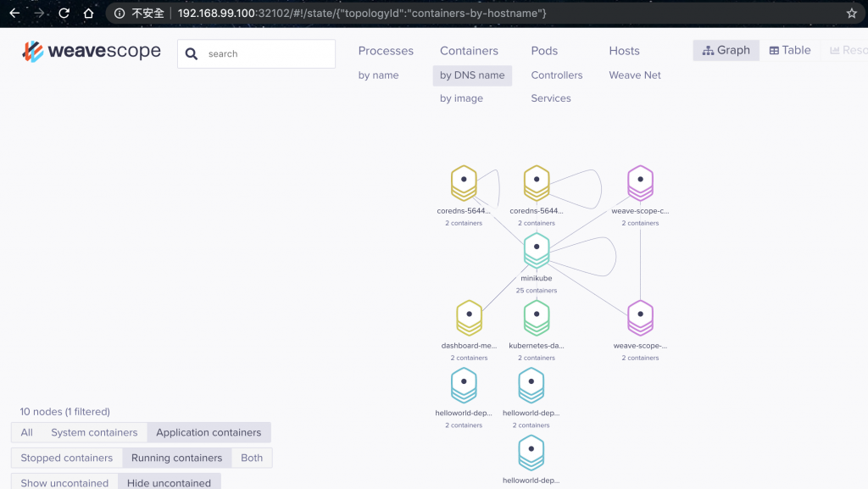This screenshot has width=868, height=489.
Task: Select the first yellow coredns-5644 node
Action: (464, 183)
